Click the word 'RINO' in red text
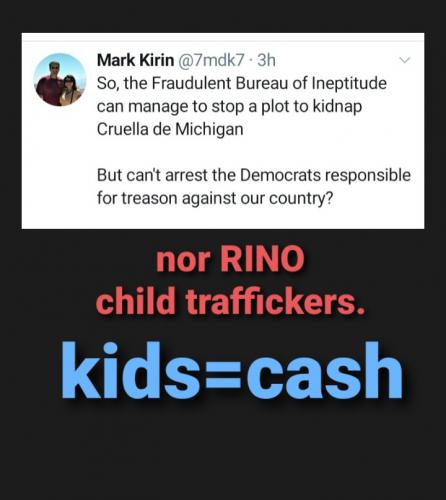Screen dimensions: 446x500 click(x=262, y=259)
